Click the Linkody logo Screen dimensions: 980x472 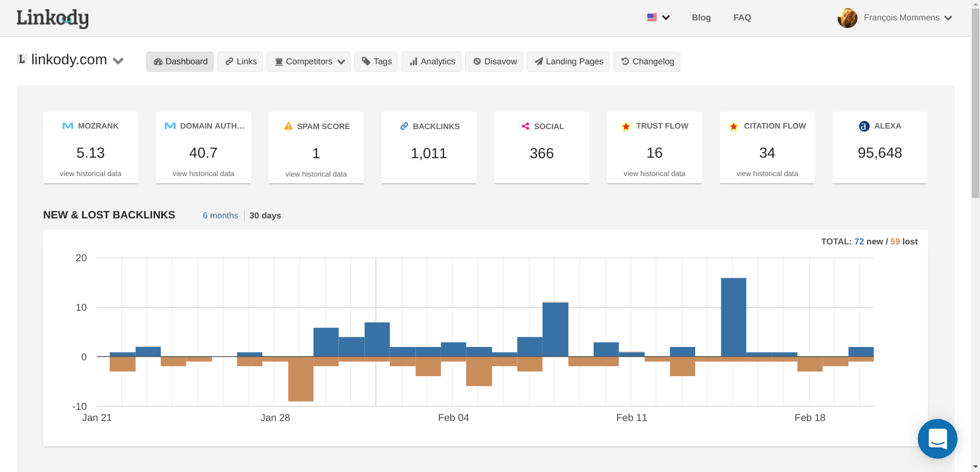(x=53, y=18)
